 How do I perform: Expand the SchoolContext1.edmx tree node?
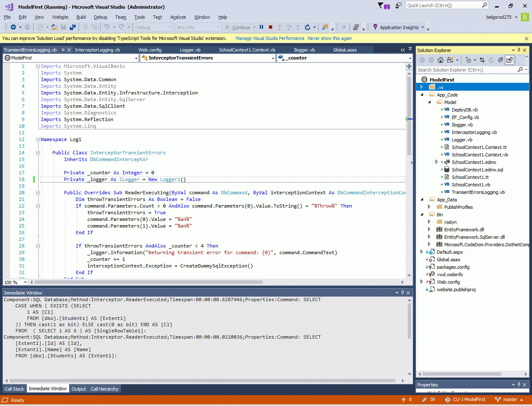coord(436,162)
